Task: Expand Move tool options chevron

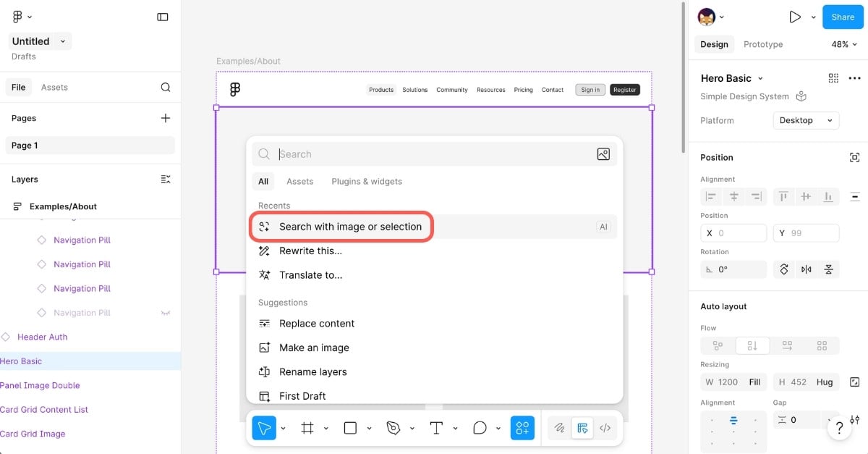Action: [283, 428]
